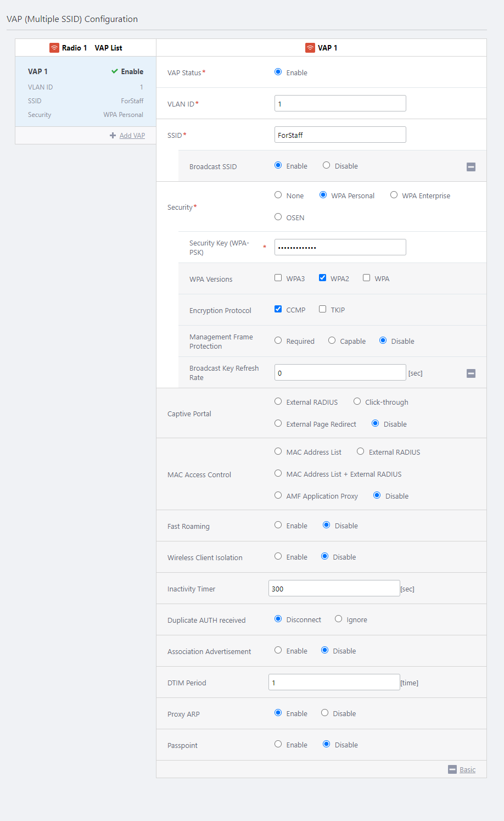Click the plus icon beside Add VAP

tap(113, 136)
